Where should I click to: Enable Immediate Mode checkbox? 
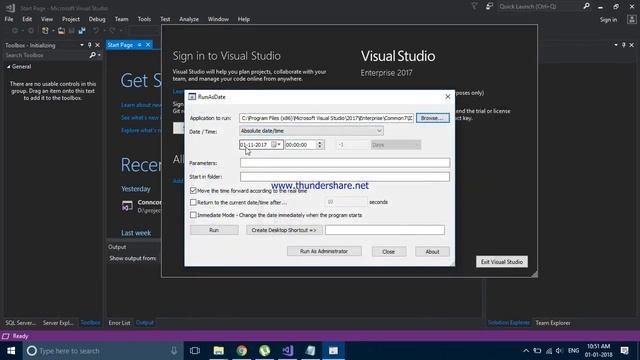[193, 215]
